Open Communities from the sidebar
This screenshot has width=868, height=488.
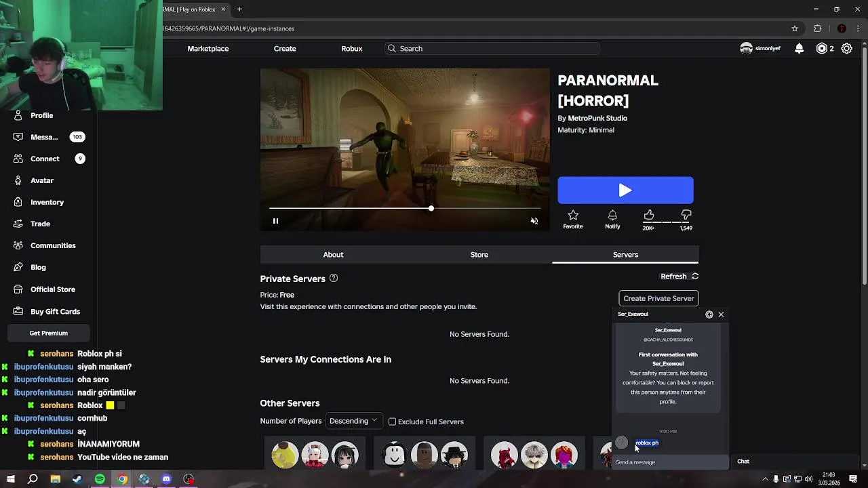point(53,245)
